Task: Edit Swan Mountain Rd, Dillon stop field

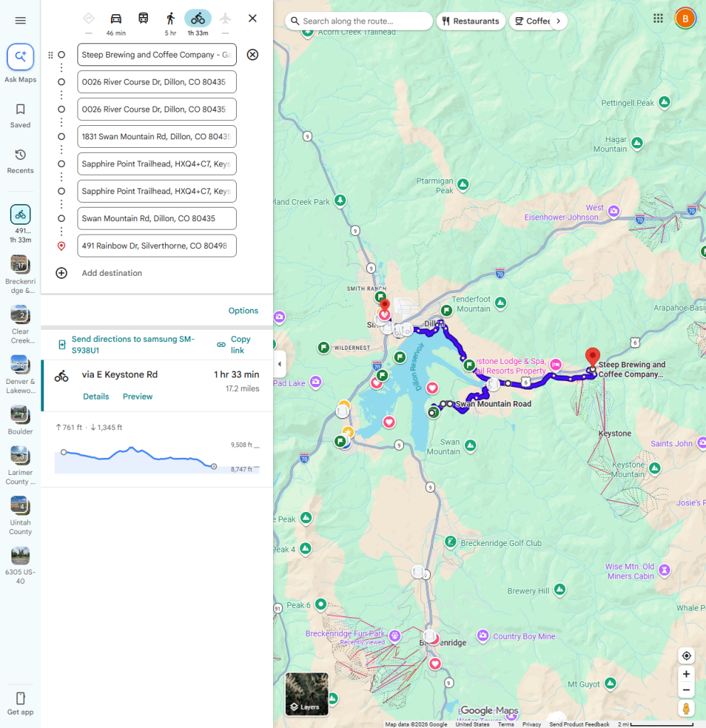Action: (x=157, y=218)
